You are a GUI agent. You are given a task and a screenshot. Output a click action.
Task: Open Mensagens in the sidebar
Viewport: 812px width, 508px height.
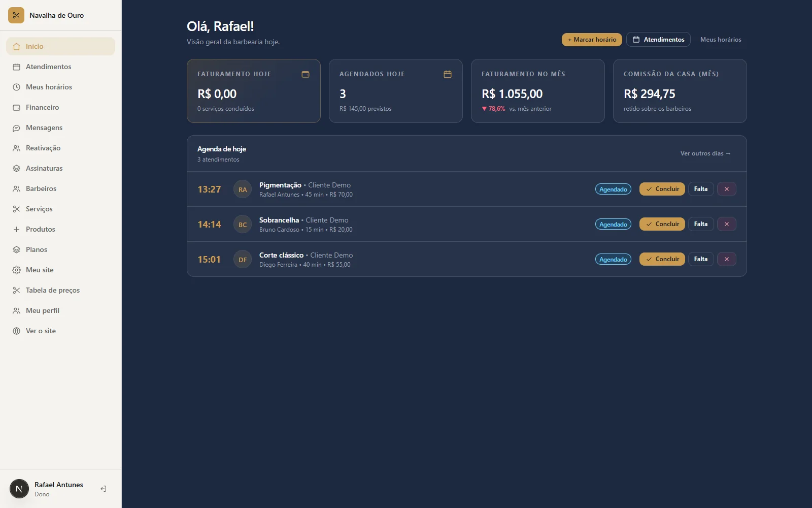click(x=60, y=128)
